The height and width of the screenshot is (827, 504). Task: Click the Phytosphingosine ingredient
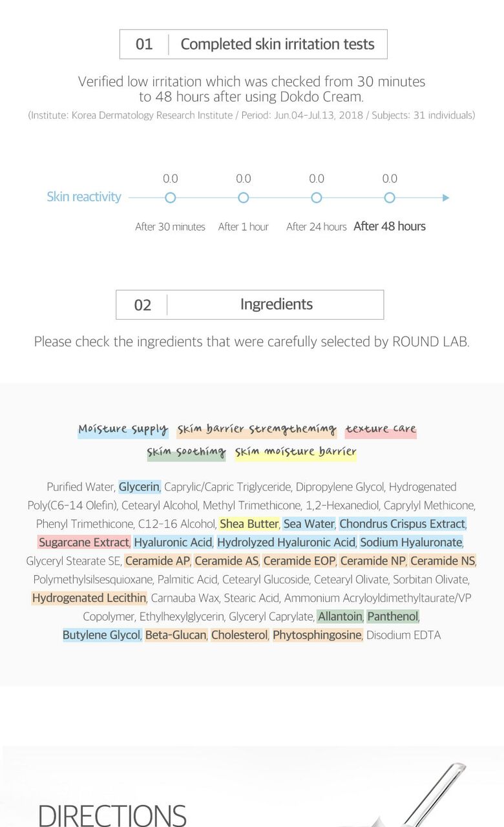pos(317,635)
